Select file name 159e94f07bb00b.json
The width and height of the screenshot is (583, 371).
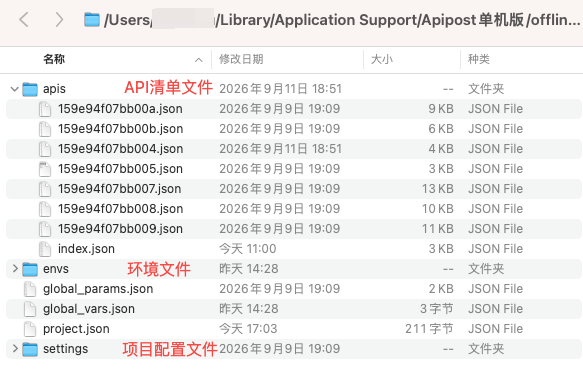pyautogui.click(x=120, y=129)
